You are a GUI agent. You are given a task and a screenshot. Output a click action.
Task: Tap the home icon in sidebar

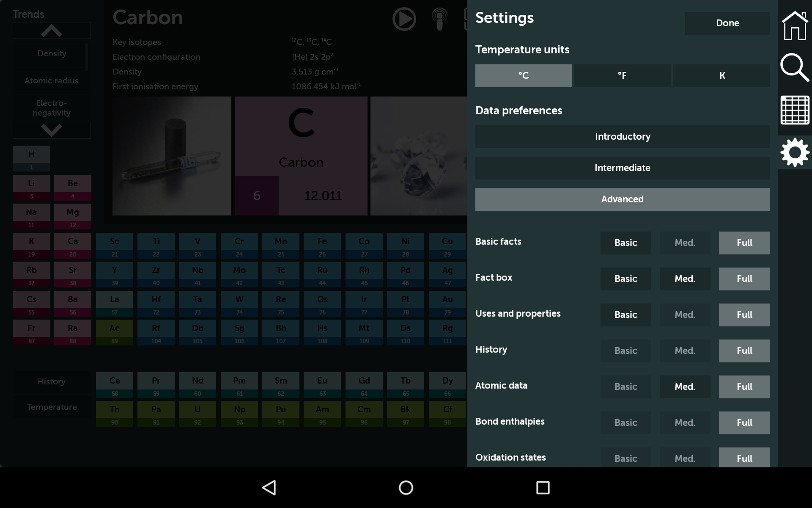coord(795,25)
